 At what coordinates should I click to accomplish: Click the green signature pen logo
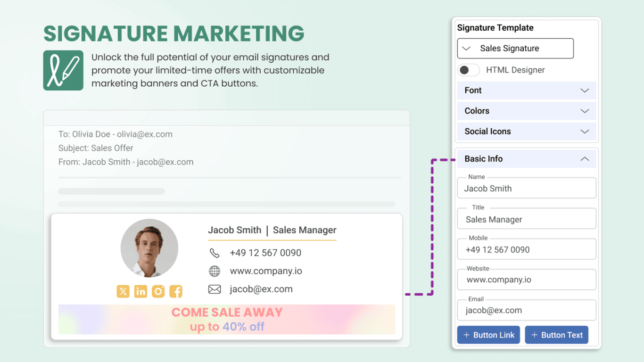[63, 70]
